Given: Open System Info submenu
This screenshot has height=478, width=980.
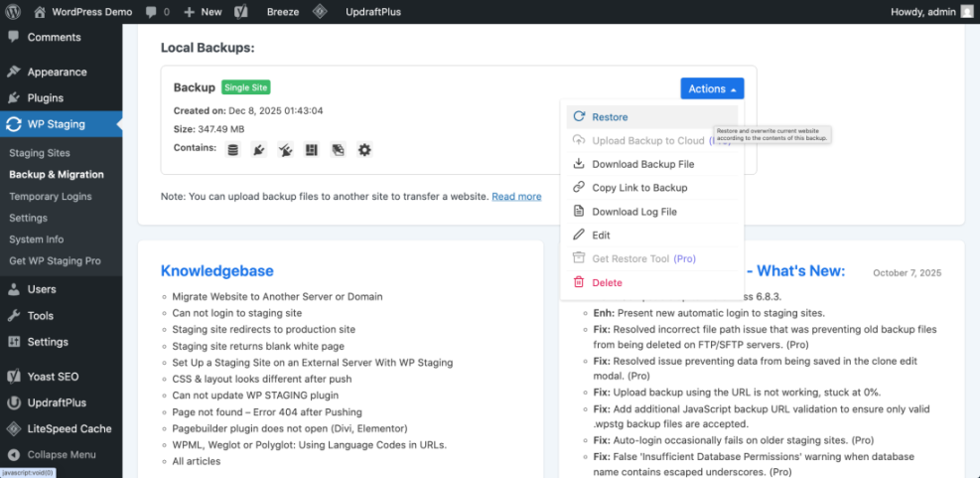Looking at the screenshot, I should tap(37, 239).
